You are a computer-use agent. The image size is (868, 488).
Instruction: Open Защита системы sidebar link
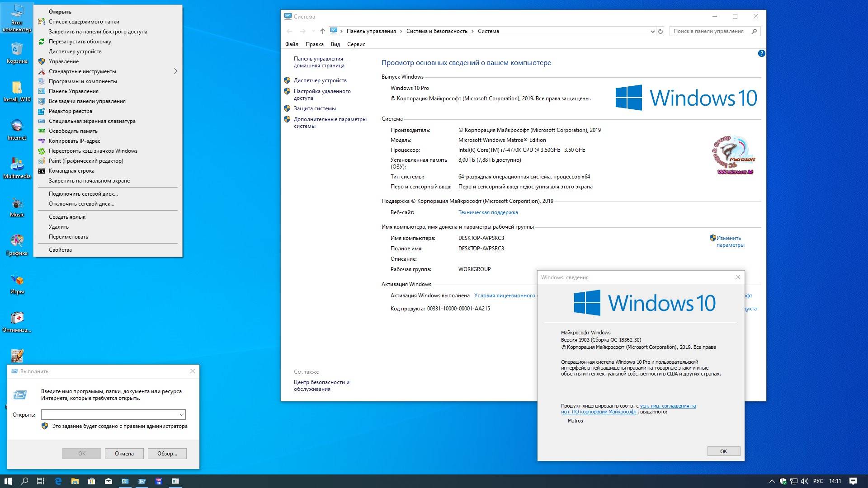pyautogui.click(x=315, y=108)
